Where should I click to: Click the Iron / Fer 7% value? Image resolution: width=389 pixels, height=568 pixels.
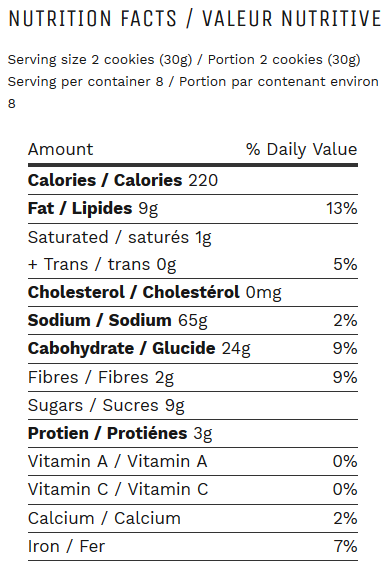[x=346, y=546]
